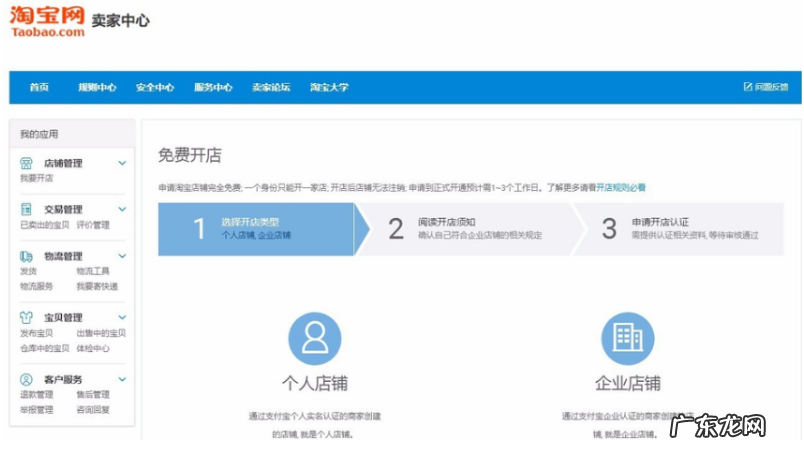The width and height of the screenshot is (804, 455).
Task: Open 服务中心 in navigation bar
Action: [213, 87]
